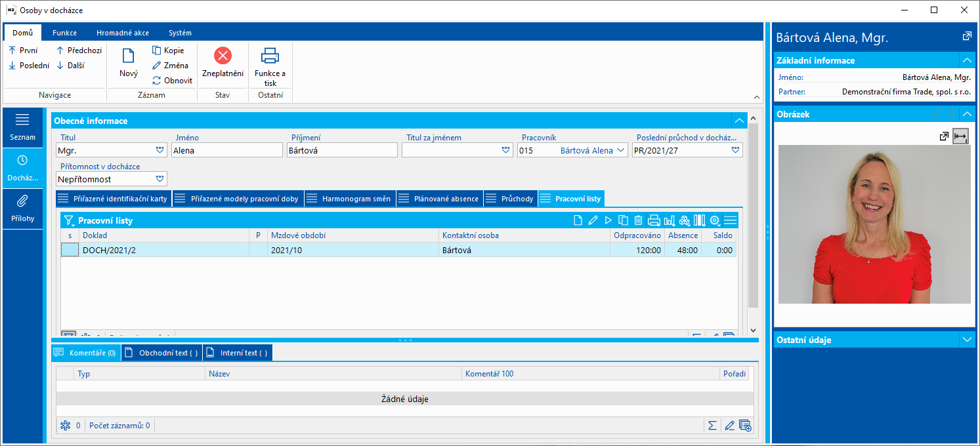980x446 pixels.
Task: Open the hamburger menu in Pracovní listy toolbar
Action: [730, 220]
